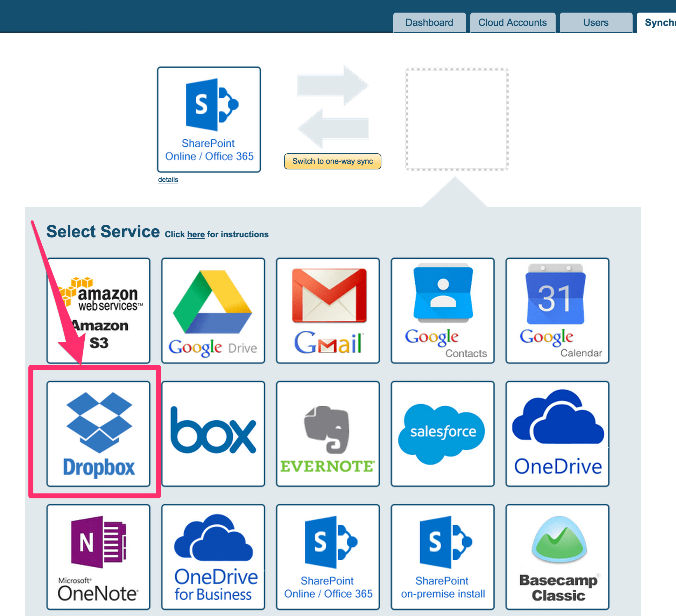Screen dimensions: 676x616
Task: Select SharePoint on-premise install tile
Action: [442, 556]
